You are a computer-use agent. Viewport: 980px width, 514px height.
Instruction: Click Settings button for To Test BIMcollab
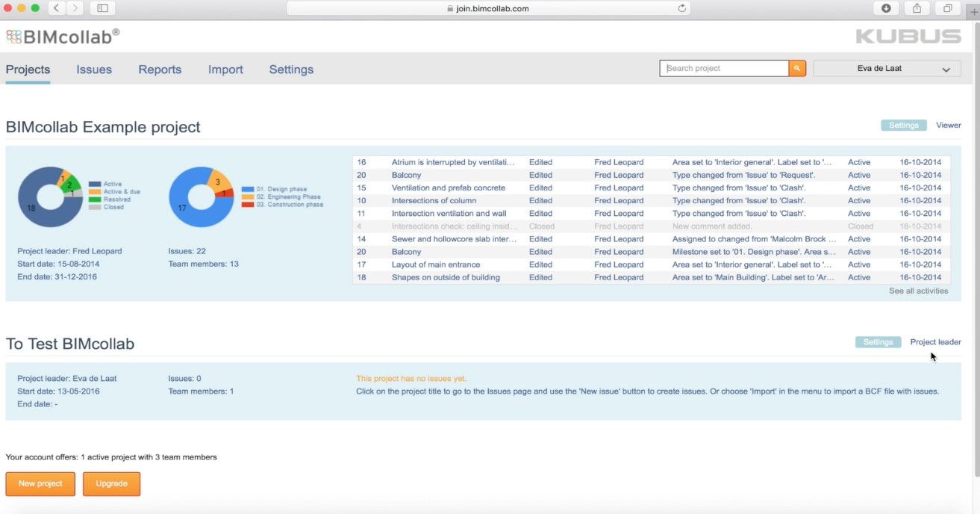click(x=878, y=341)
